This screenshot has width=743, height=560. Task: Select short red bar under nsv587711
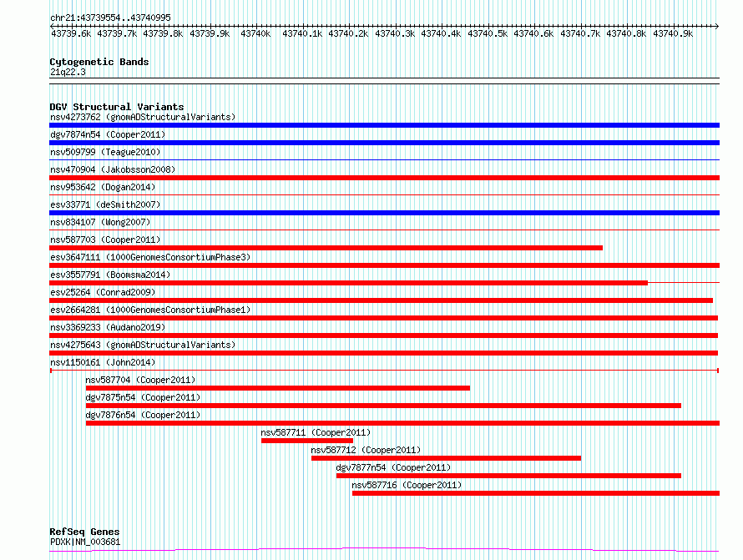coord(307,441)
